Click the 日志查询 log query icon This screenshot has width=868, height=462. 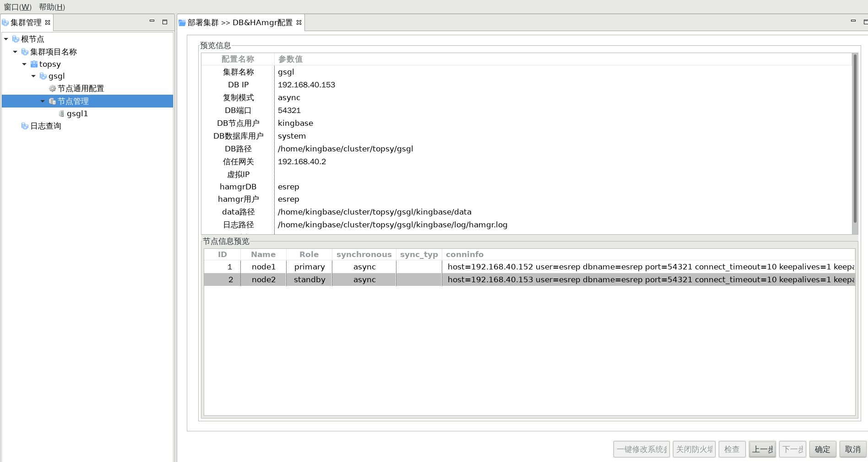tap(25, 126)
